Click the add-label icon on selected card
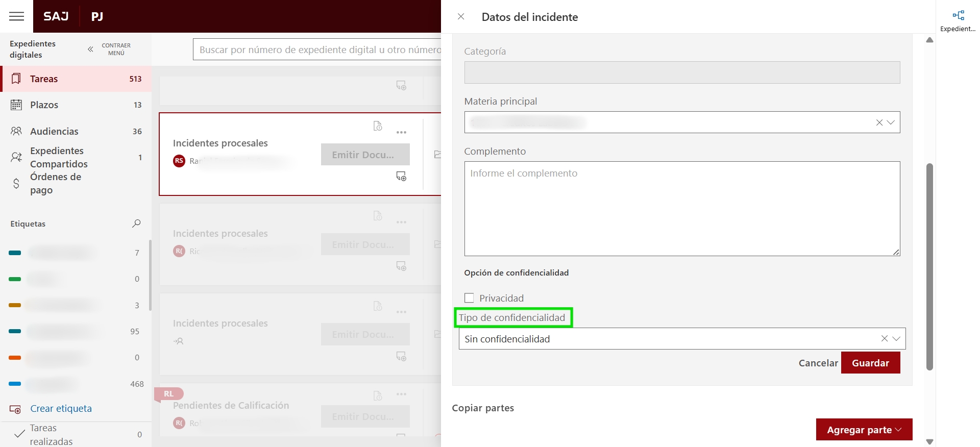 coord(402,177)
